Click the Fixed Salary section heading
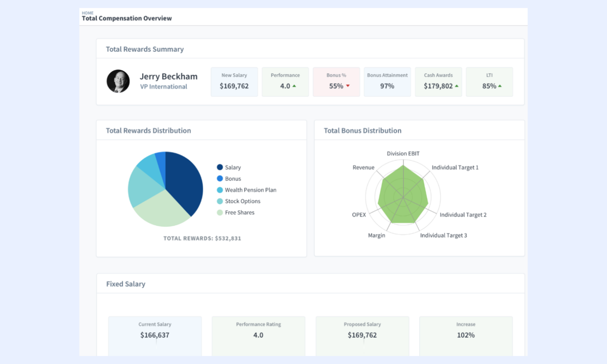Image resolution: width=607 pixels, height=364 pixels. coord(126,284)
